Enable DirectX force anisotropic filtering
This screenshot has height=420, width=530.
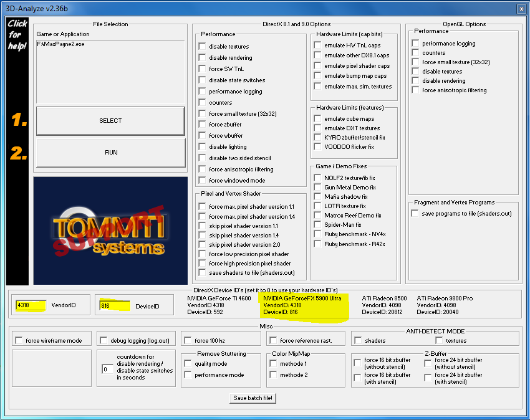pos(202,169)
